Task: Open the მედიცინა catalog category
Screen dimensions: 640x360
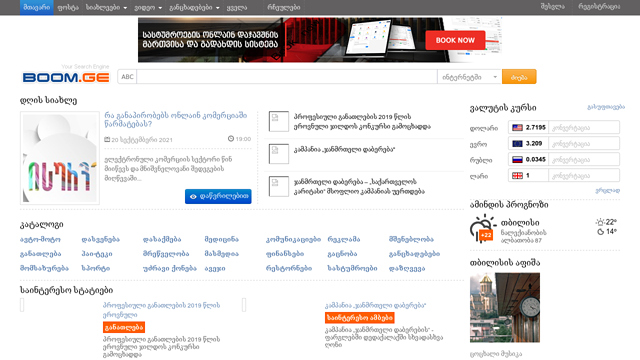Action: coord(221,240)
